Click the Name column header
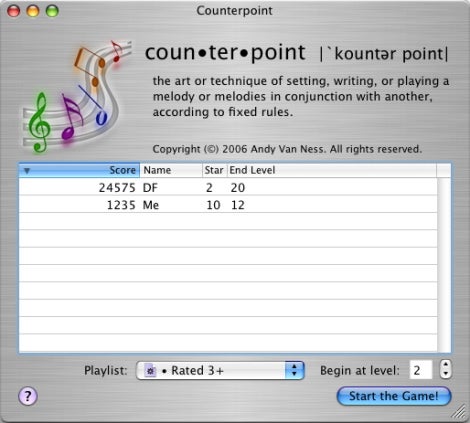 (171, 170)
